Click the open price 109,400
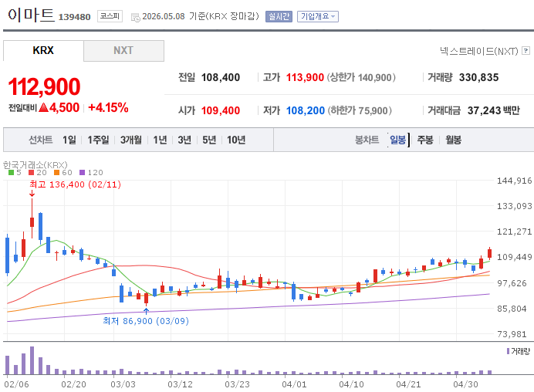 point(221,110)
